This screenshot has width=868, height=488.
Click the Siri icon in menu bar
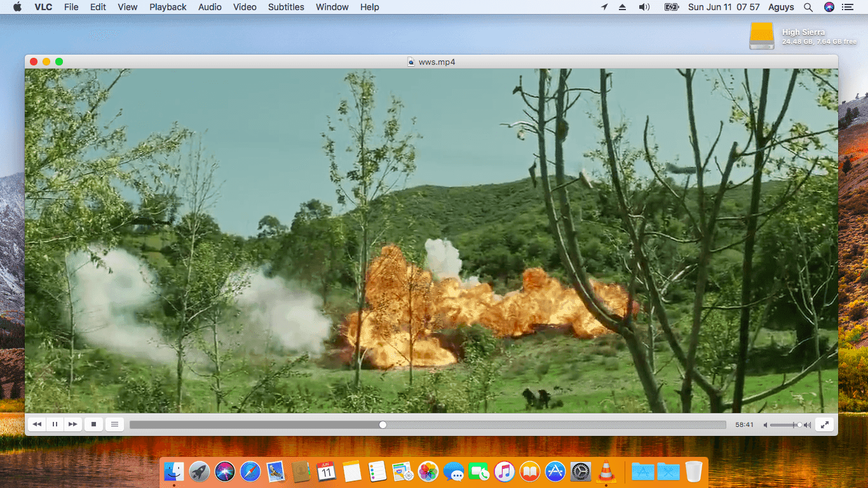pyautogui.click(x=829, y=7)
